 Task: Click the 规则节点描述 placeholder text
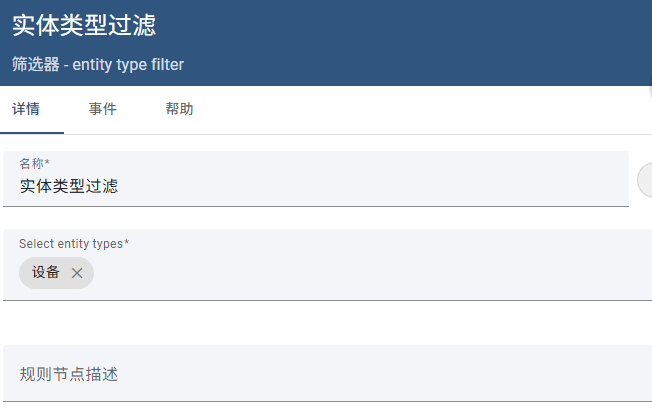tap(69, 374)
